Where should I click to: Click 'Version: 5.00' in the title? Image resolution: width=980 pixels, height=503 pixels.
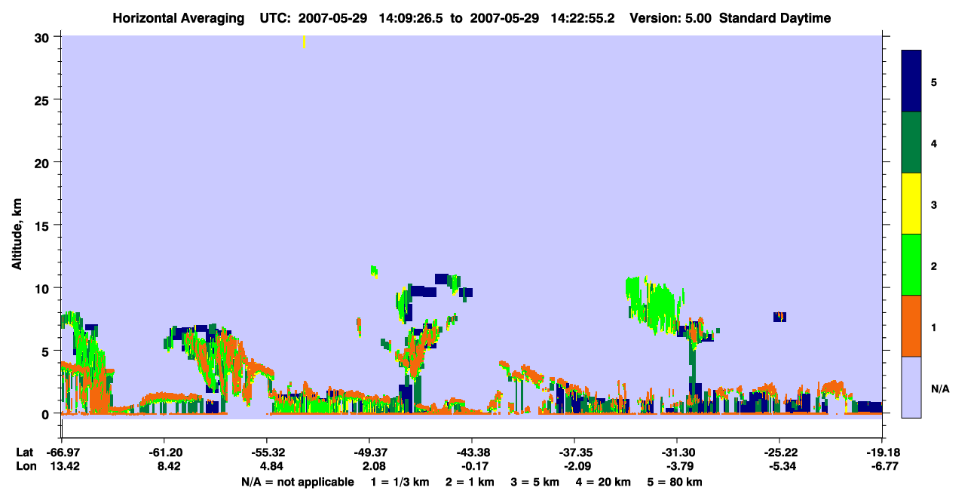(x=672, y=18)
